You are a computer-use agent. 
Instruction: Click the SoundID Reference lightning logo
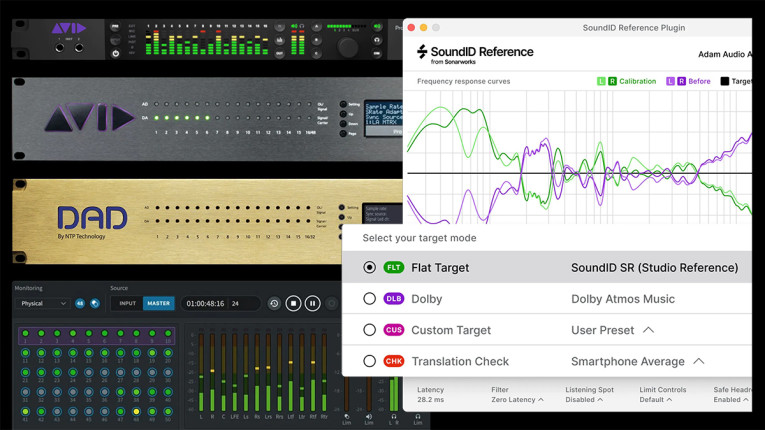(422, 51)
